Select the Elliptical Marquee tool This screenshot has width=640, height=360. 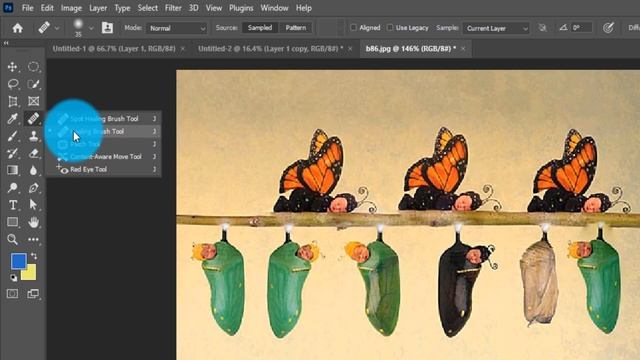click(33, 67)
